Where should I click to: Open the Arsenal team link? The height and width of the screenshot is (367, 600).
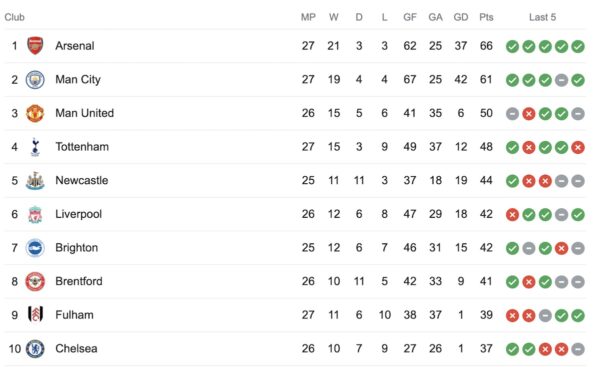pos(75,46)
